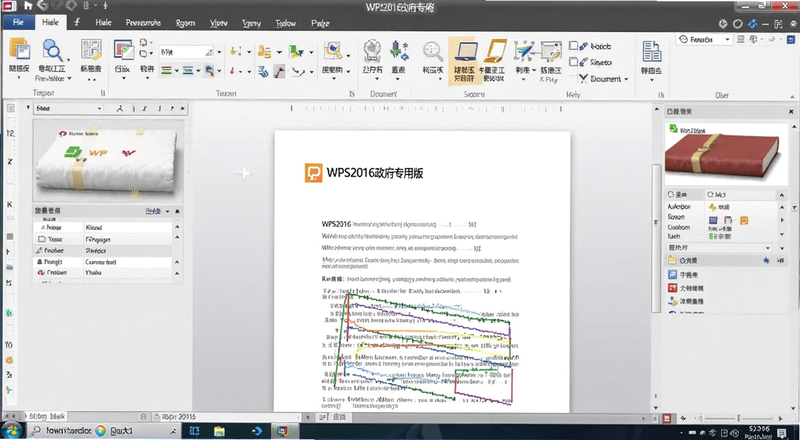Click the document title WPS2016政府专用版
Image resolution: width=800 pixels, height=440 pixels.
(374, 173)
